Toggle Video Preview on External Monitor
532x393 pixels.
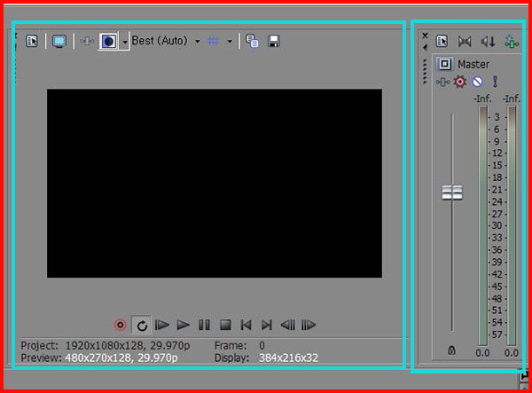point(59,42)
